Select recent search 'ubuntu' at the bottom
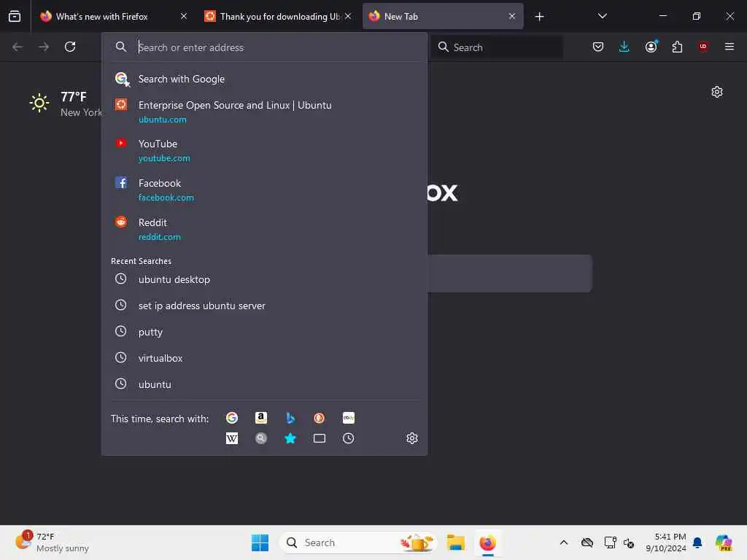Image resolution: width=747 pixels, height=560 pixels. [x=264, y=384]
